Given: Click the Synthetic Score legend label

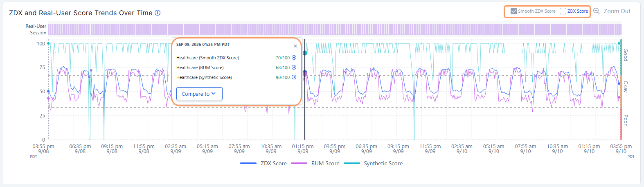Looking at the screenshot, I should pos(383,163).
